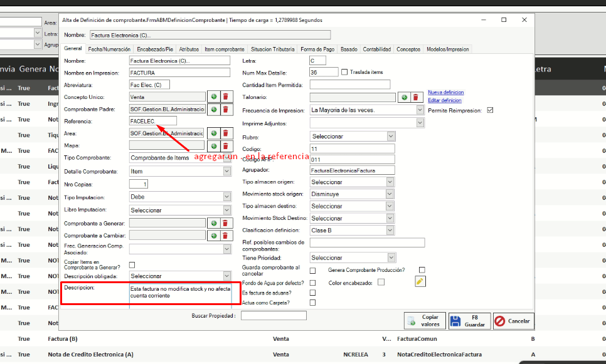
Task: Tick the Es factura de aduana checkbox
Action: coord(312,293)
